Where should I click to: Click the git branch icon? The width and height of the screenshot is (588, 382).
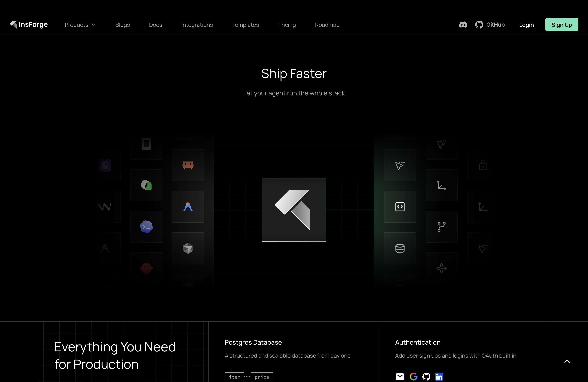(441, 227)
